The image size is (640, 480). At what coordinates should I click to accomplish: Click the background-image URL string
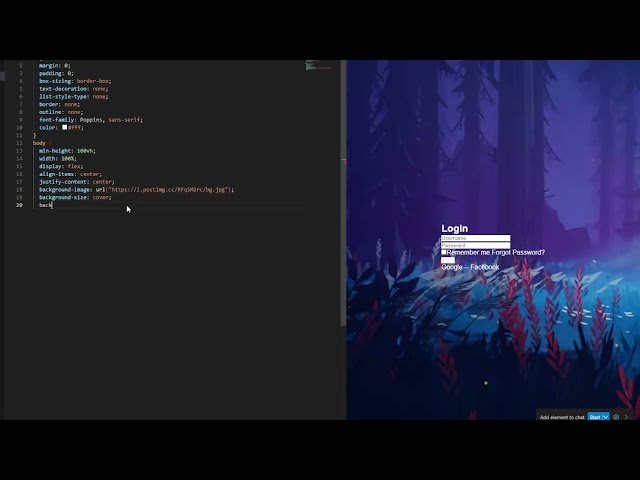coord(169,189)
